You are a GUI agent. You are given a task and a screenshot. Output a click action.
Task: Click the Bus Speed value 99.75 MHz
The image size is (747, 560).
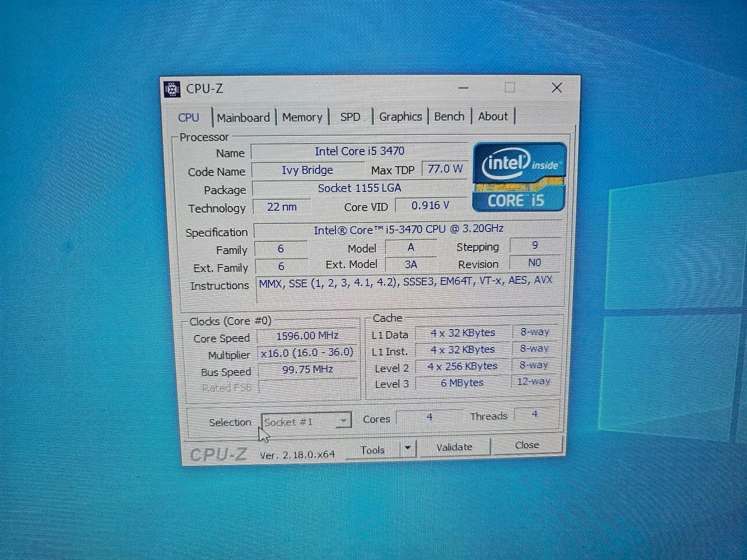point(307,369)
